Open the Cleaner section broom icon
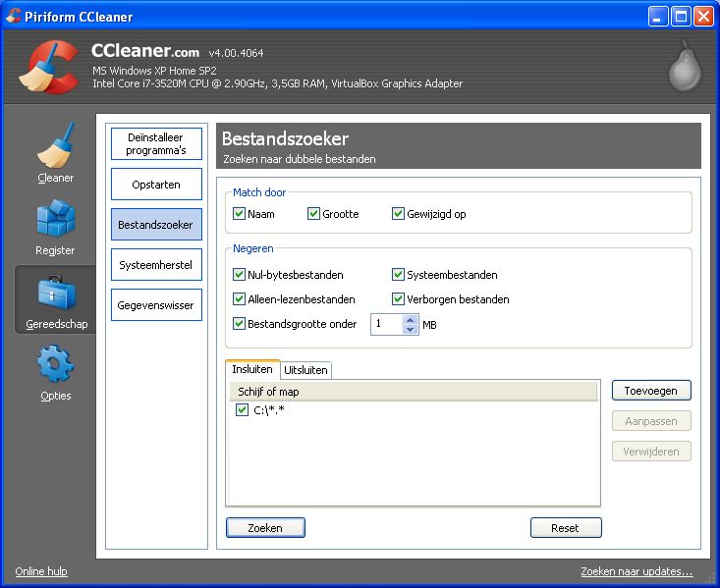Image resolution: width=720 pixels, height=588 pixels. [55, 145]
